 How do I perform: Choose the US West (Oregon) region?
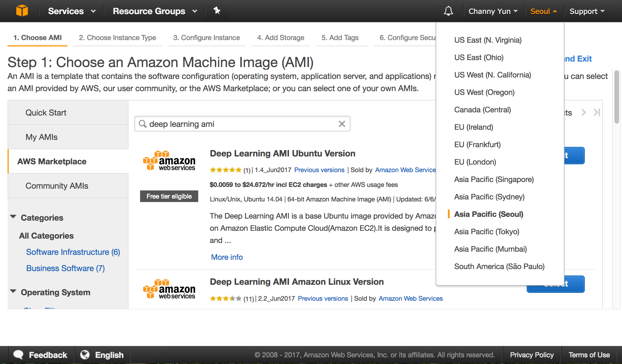point(484,92)
